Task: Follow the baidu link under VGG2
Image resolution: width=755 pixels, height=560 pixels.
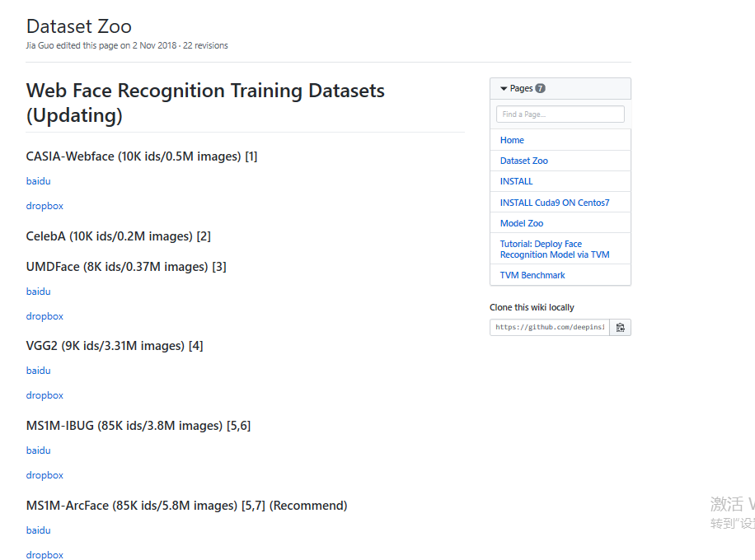Action: pyautogui.click(x=38, y=371)
